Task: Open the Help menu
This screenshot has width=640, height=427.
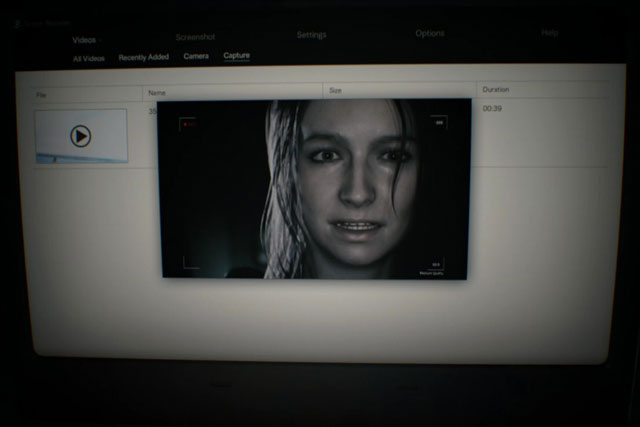Action: (x=549, y=33)
